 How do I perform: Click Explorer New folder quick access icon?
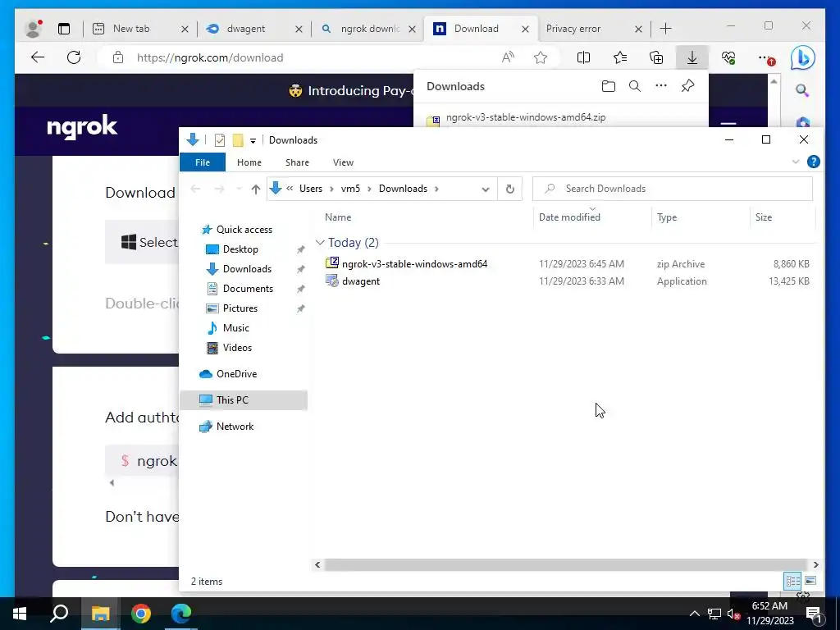click(x=238, y=140)
